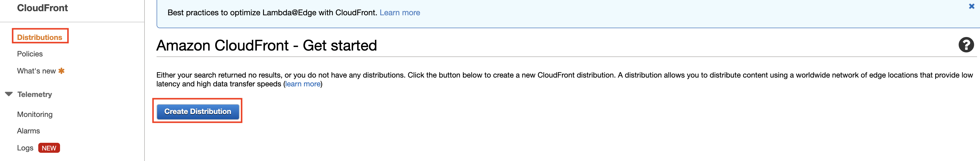Image resolution: width=980 pixels, height=161 pixels.
Task: Navigate to Monitoring under Telemetry
Action: pos(35,114)
